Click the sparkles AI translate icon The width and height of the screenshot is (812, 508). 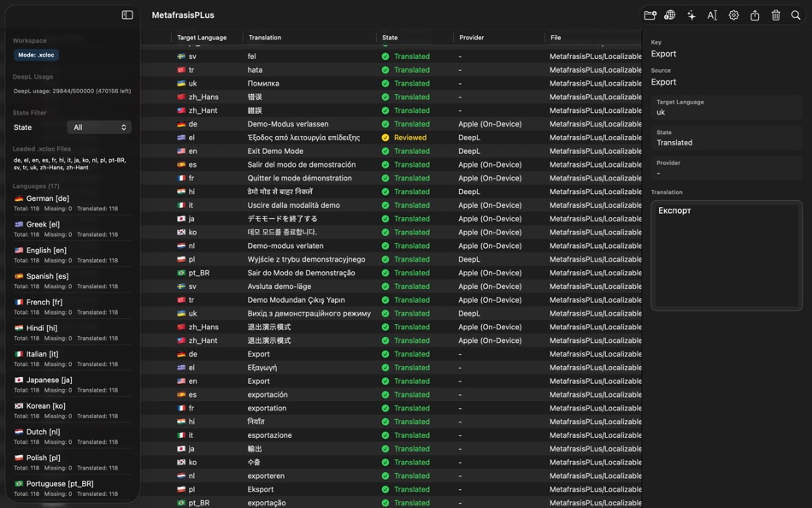click(691, 15)
